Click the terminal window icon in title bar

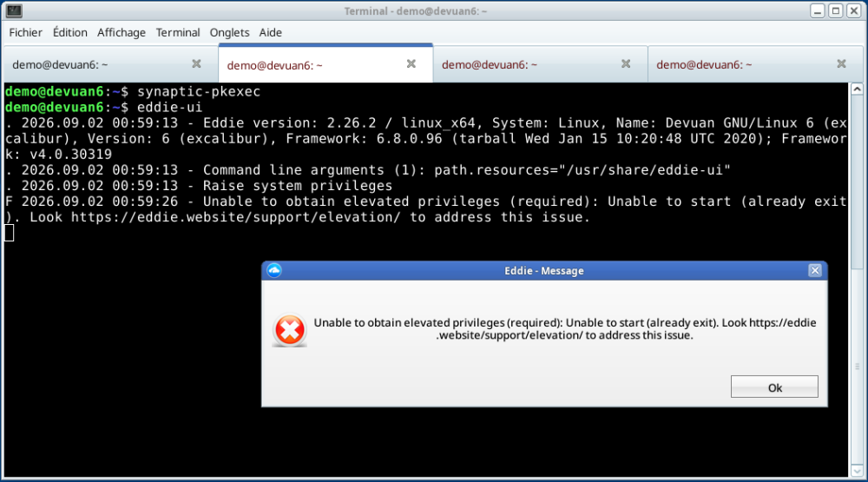coord(14,10)
